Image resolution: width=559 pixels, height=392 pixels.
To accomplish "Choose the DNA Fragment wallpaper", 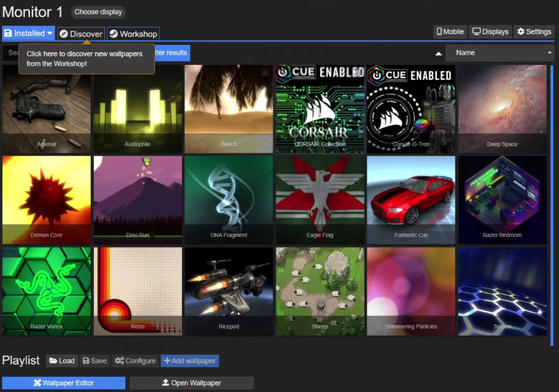I will [229, 200].
